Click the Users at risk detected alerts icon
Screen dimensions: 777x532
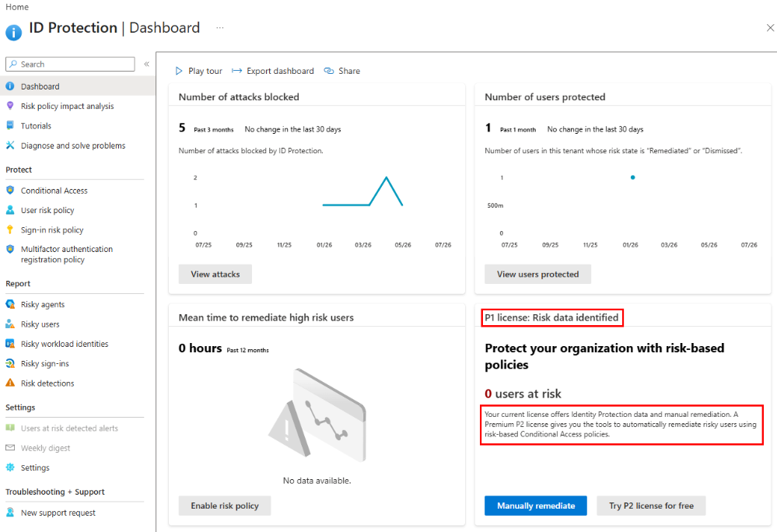pos(10,428)
